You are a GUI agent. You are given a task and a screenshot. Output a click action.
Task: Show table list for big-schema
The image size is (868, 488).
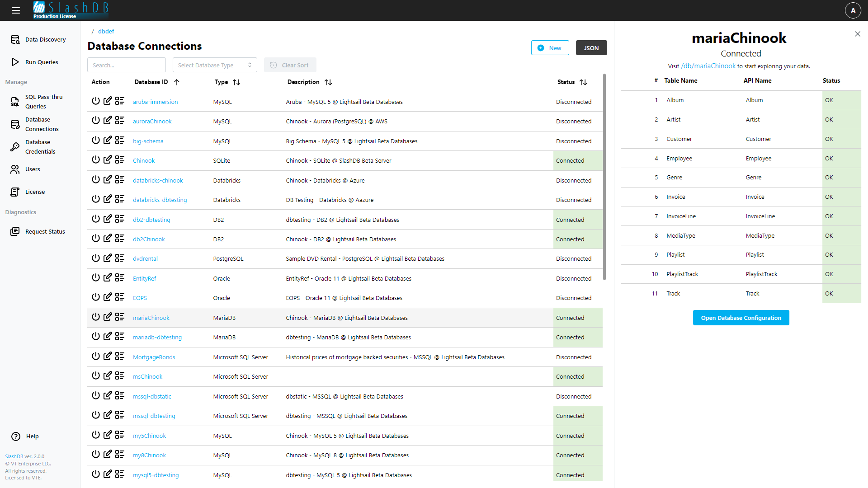click(120, 141)
